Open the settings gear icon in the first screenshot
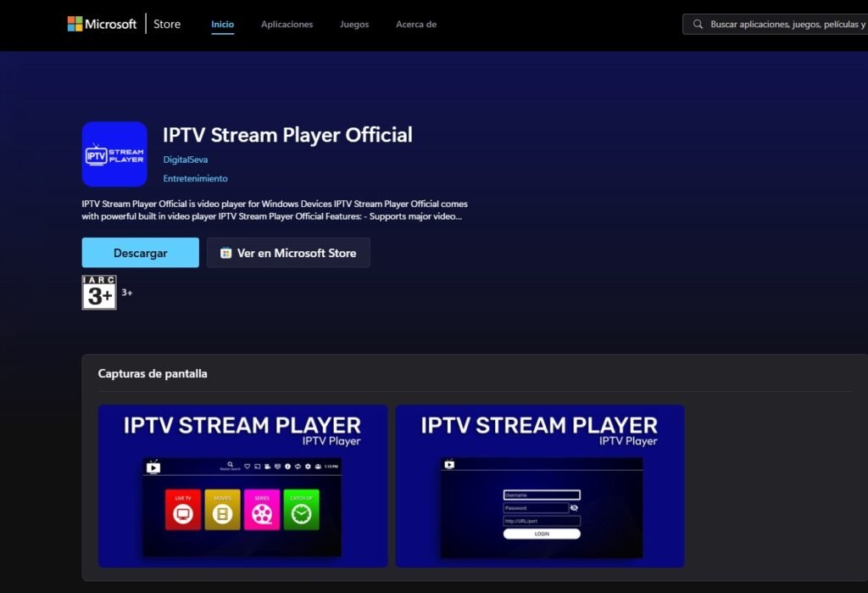This screenshot has height=593, width=868. (307, 467)
